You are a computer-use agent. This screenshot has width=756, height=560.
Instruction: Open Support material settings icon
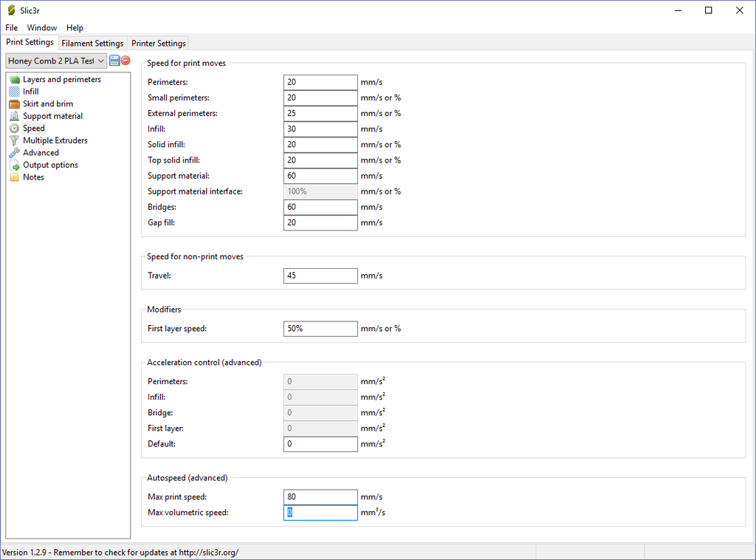click(14, 116)
